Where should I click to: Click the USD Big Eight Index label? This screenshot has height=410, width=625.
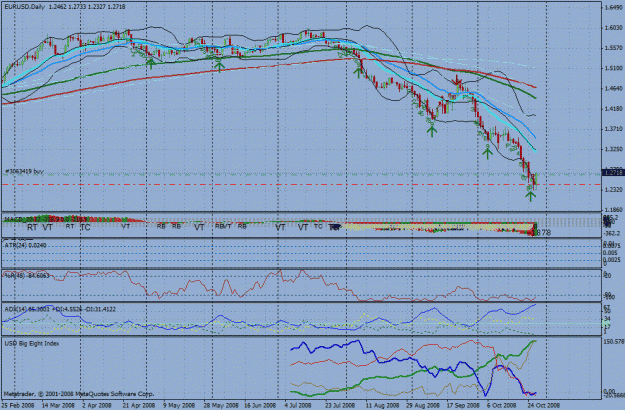pyautogui.click(x=31, y=343)
